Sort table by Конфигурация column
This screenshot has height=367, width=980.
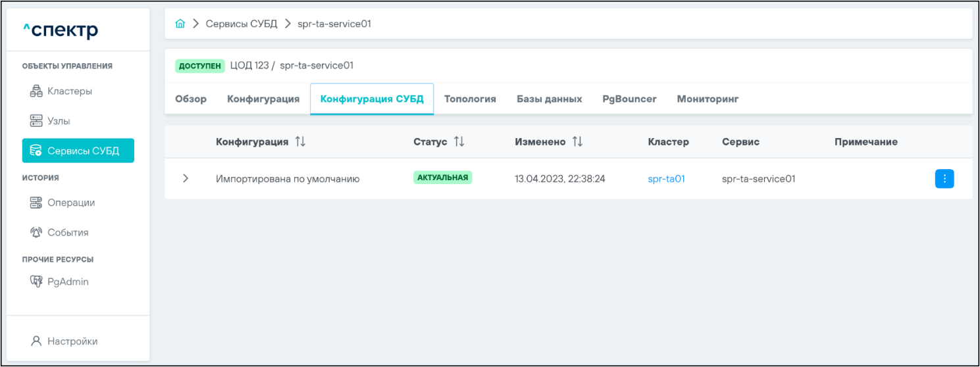coord(300,142)
